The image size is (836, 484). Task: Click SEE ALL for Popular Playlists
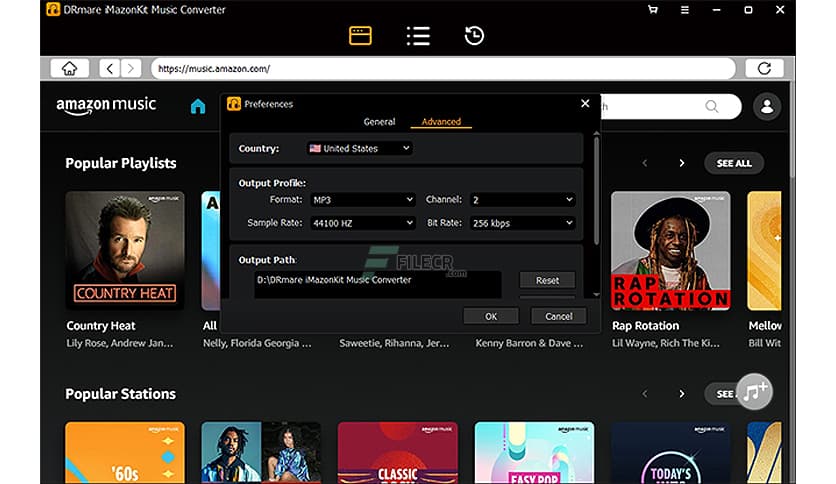[x=734, y=163]
